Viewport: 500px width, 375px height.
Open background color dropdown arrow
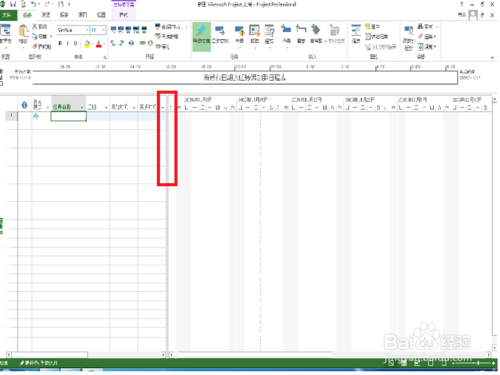[92, 44]
